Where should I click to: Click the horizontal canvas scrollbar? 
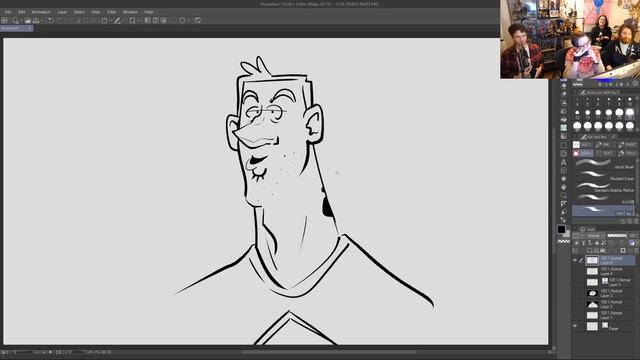click(x=329, y=352)
